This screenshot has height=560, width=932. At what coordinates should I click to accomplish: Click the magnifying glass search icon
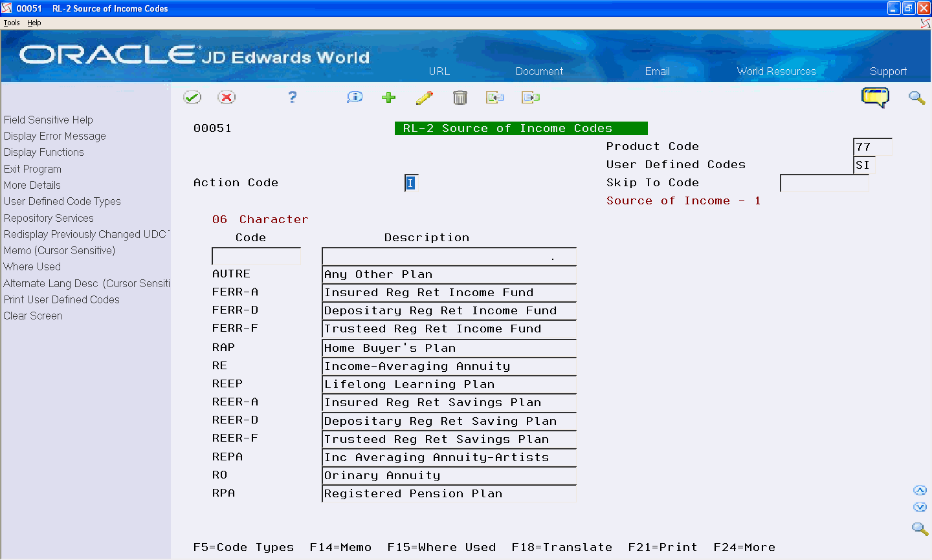pos(916,97)
